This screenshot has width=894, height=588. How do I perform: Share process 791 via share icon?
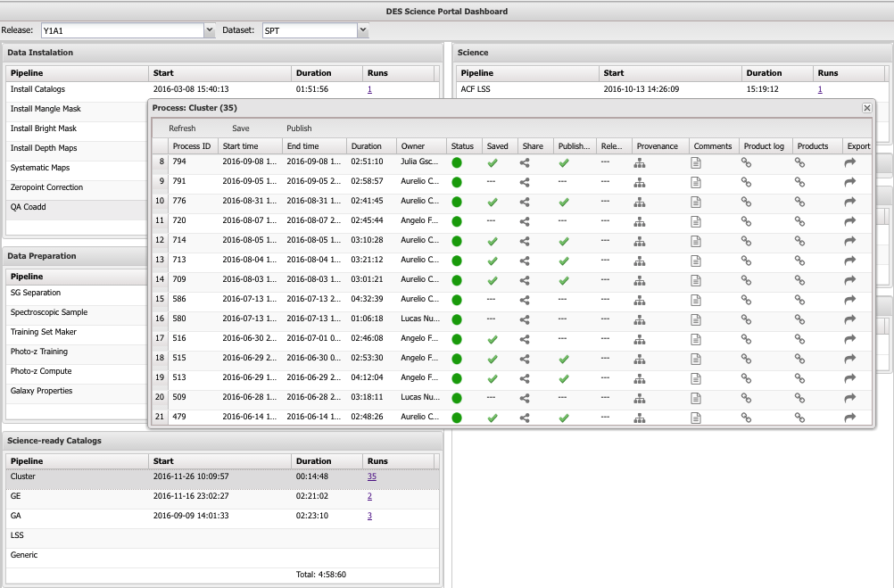(525, 183)
